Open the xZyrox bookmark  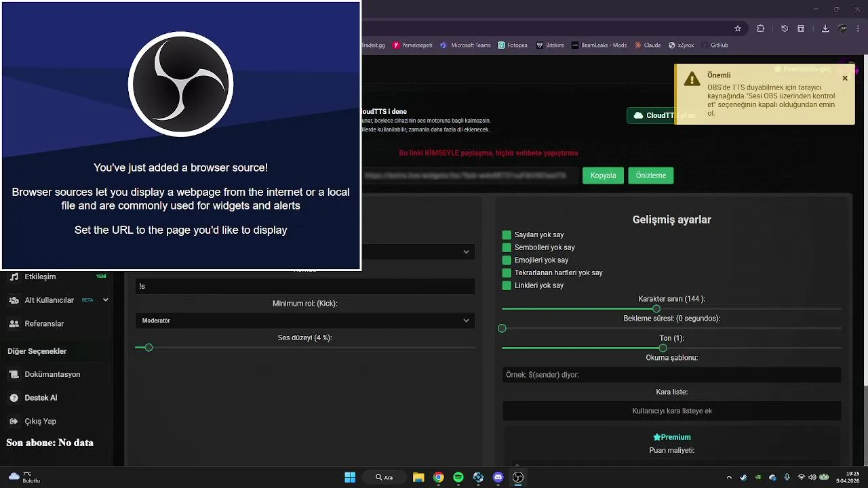pyautogui.click(x=681, y=45)
